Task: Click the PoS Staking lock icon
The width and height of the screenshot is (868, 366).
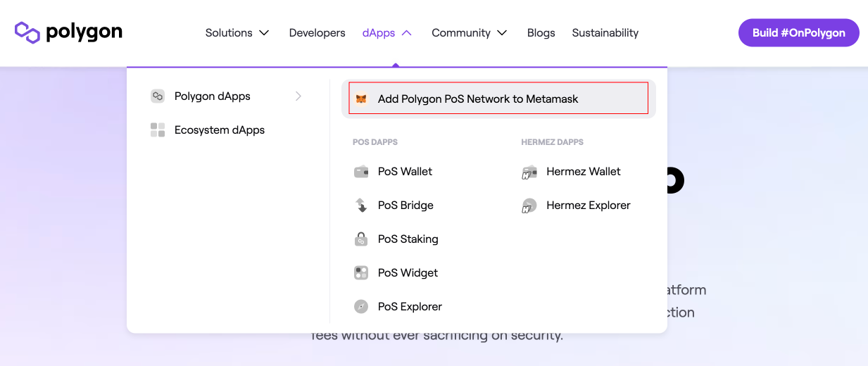Action: coord(361,239)
